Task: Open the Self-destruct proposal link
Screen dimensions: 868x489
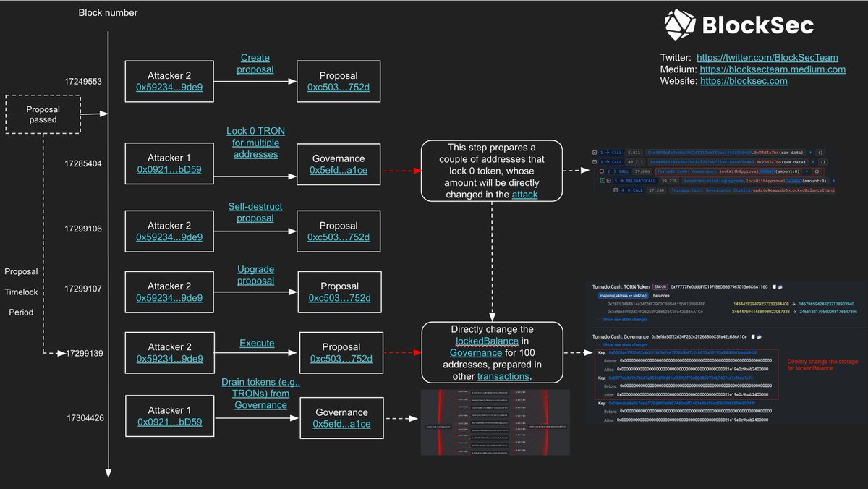Action: coord(255,213)
